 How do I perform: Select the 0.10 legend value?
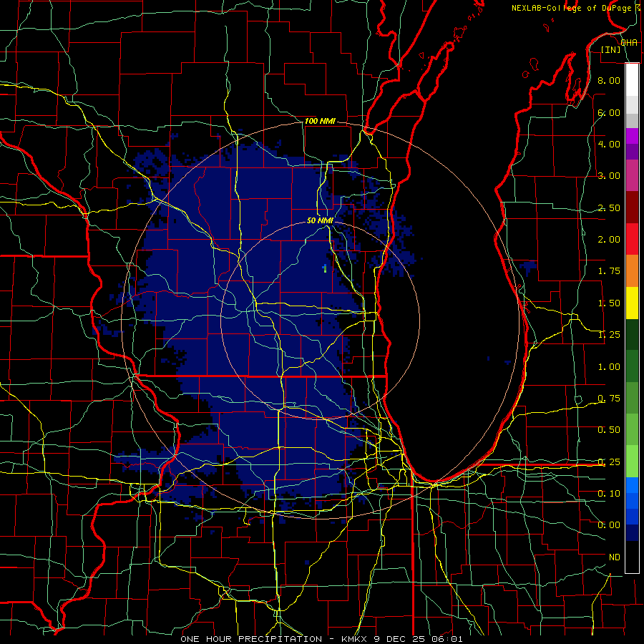[609, 494]
